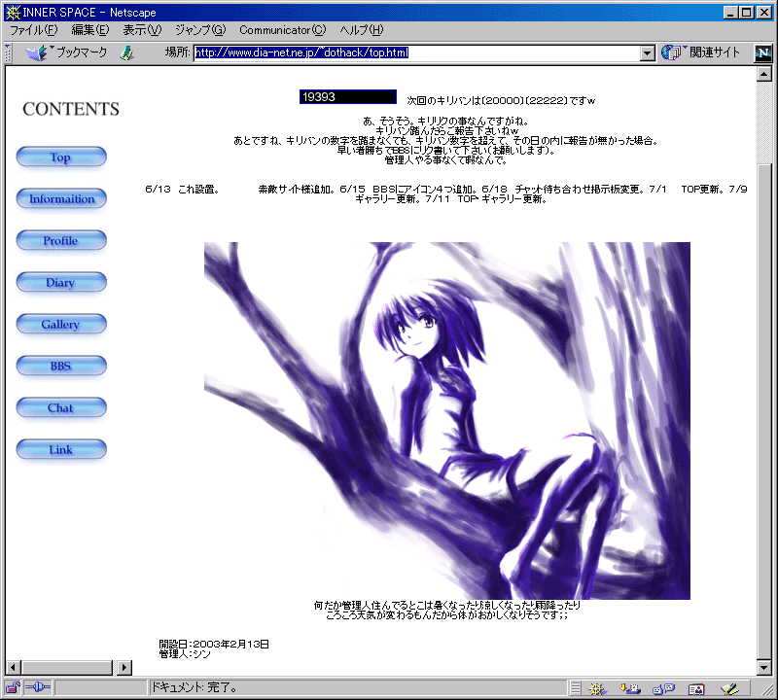Screen dimensions: 778x700
Task: Click the sidebar horizontal scrollbar right arrow
Action: (124, 667)
